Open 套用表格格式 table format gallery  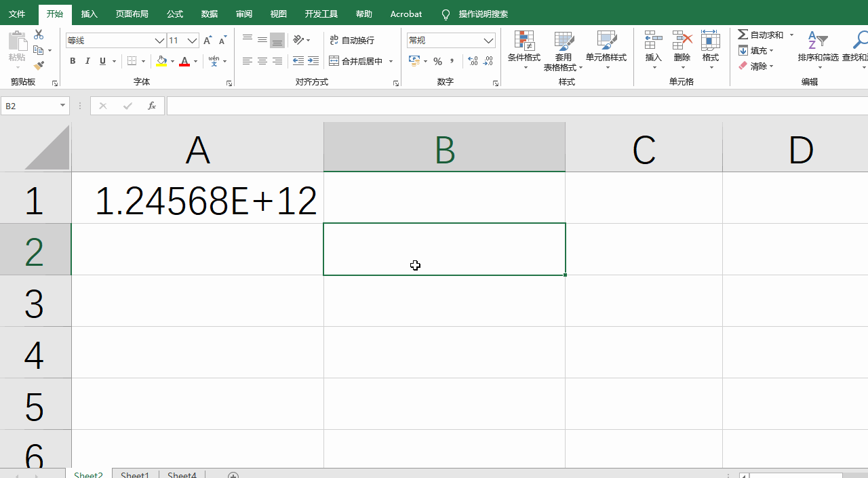(564, 50)
